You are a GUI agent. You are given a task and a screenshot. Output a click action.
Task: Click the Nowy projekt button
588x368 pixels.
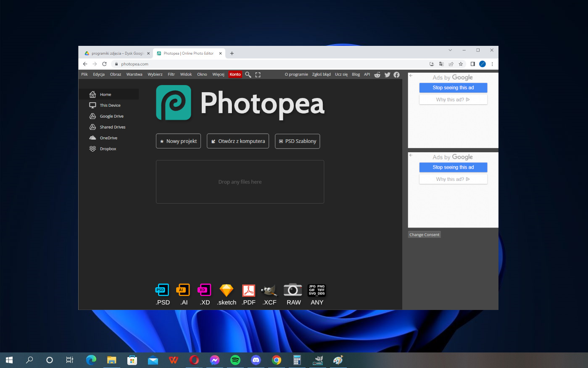(x=178, y=141)
